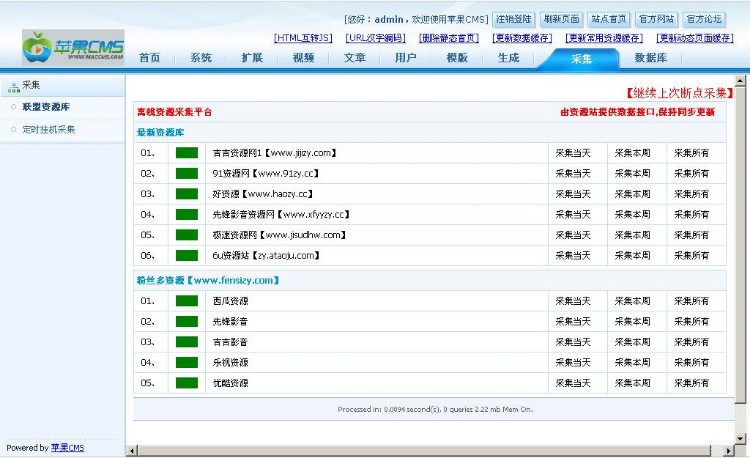The image size is (750, 458).
Task: Click 采集本周 for 91资源网
Action: click(632, 174)
